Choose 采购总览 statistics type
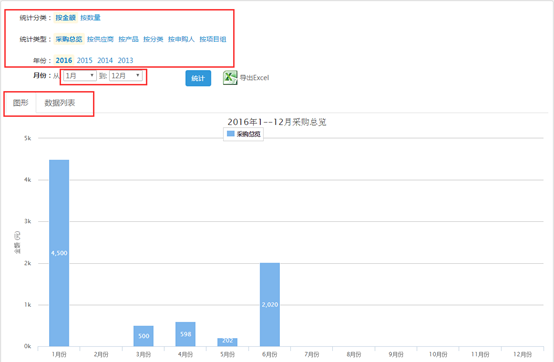 coord(69,39)
